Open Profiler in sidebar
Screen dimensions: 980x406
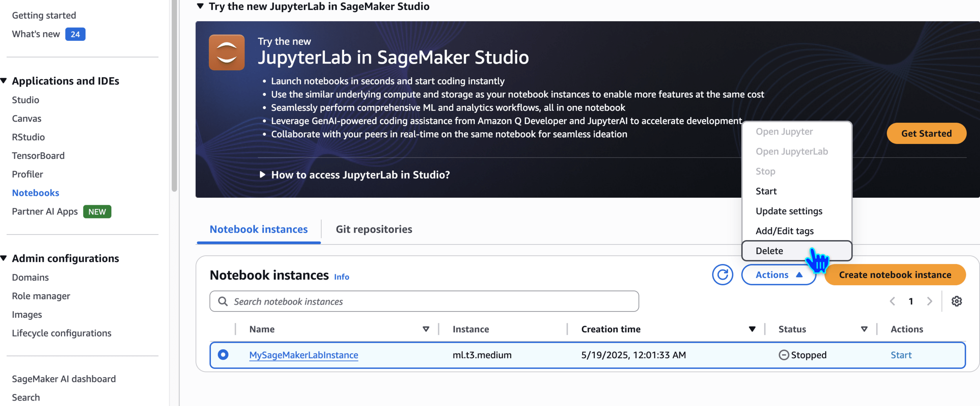(x=27, y=174)
